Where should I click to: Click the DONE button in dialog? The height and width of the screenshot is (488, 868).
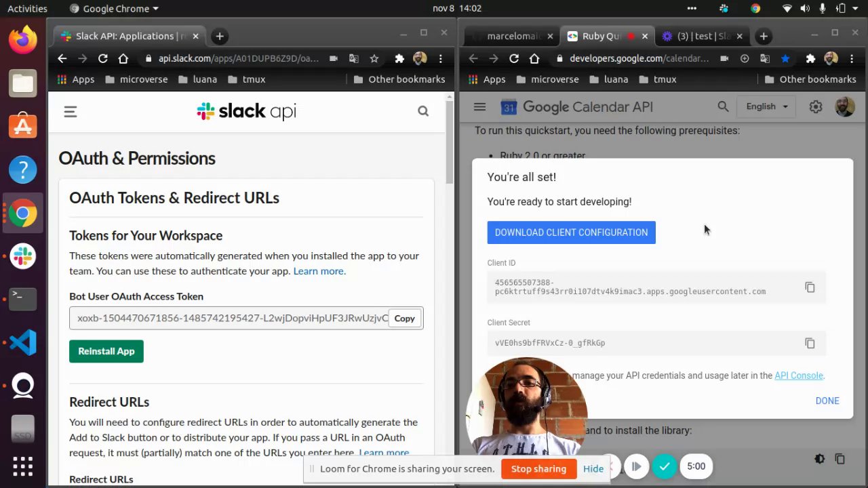tap(827, 401)
